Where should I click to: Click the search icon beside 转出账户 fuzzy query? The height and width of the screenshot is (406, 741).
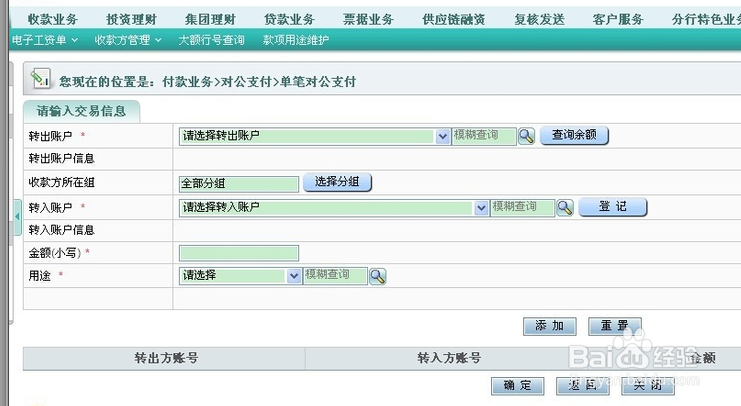(x=526, y=136)
